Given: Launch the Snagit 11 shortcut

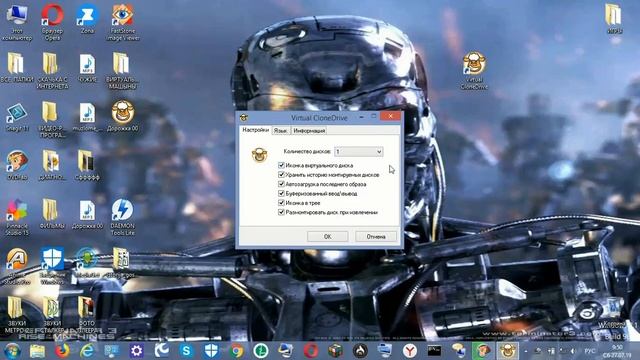Looking at the screenshot, I should (17, 117).
